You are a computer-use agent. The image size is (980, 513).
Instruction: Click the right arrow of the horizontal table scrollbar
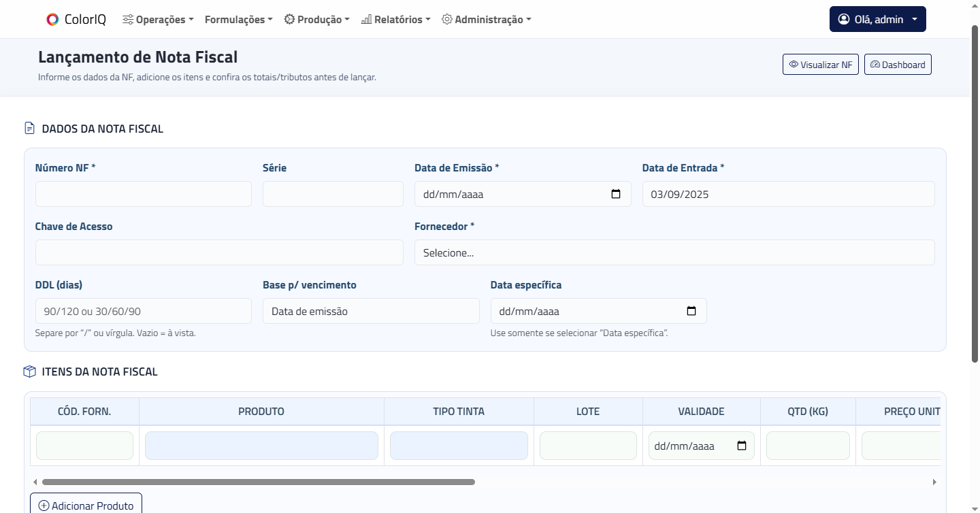click(x=934, y=482)
